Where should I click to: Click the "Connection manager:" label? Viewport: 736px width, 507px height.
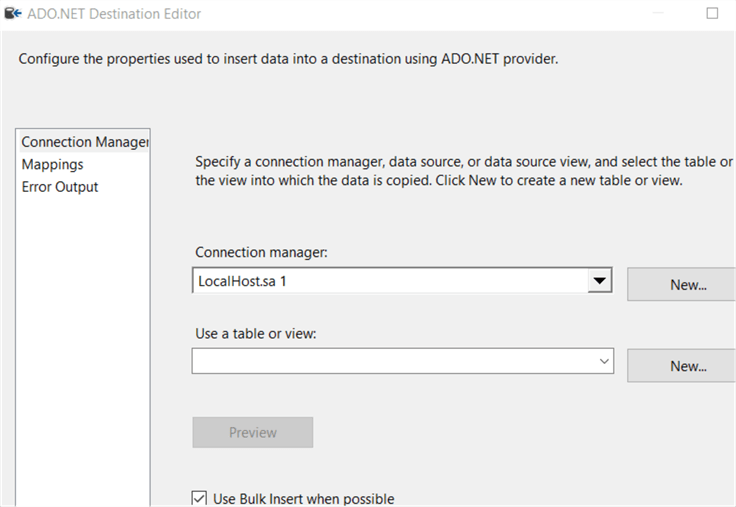(x=261, y=252)
